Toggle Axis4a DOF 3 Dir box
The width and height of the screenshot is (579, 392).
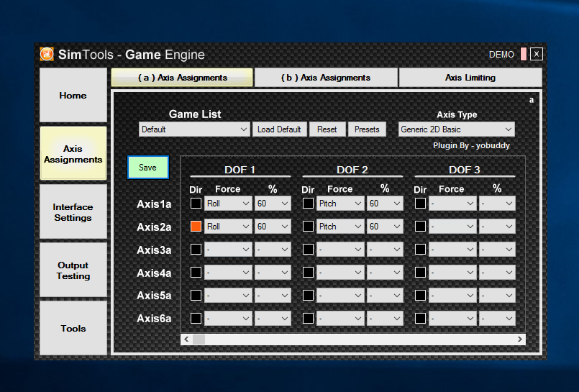point(420,273)
